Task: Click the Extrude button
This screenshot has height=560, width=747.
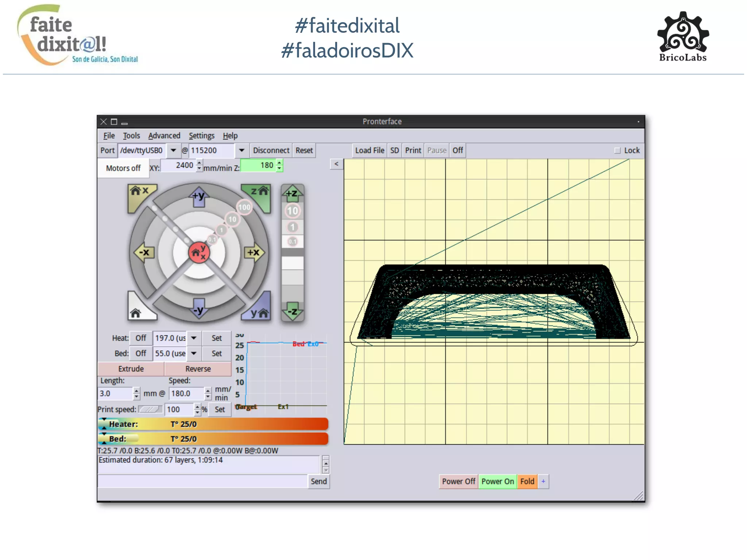Action: point(131,369)
